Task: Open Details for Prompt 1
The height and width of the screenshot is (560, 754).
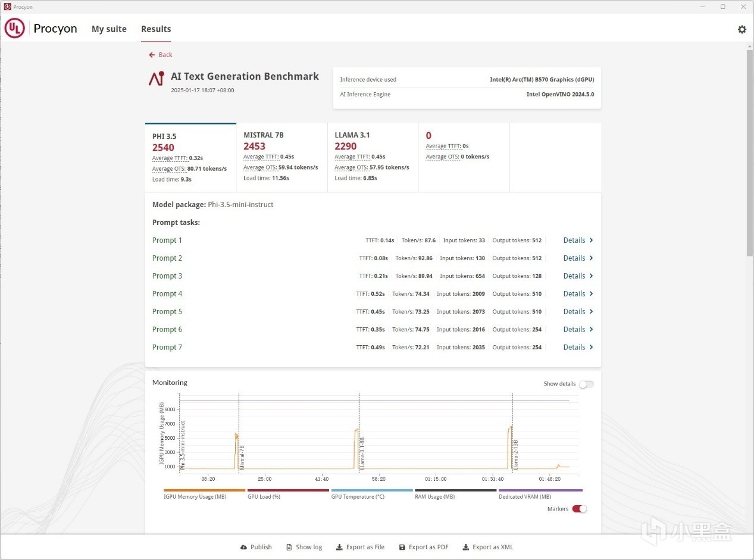Action: click(x=578, y=240)
